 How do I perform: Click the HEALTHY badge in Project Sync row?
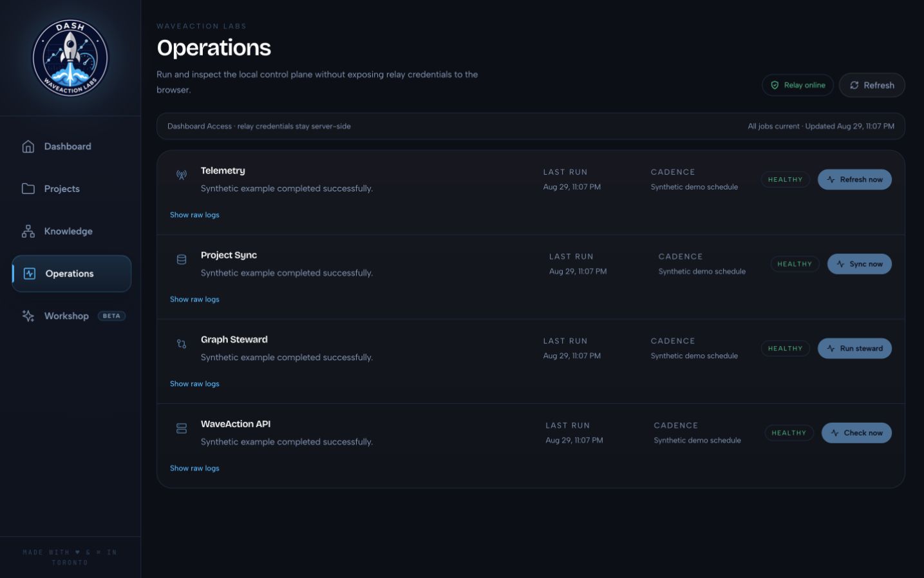[x=795, y=264]
